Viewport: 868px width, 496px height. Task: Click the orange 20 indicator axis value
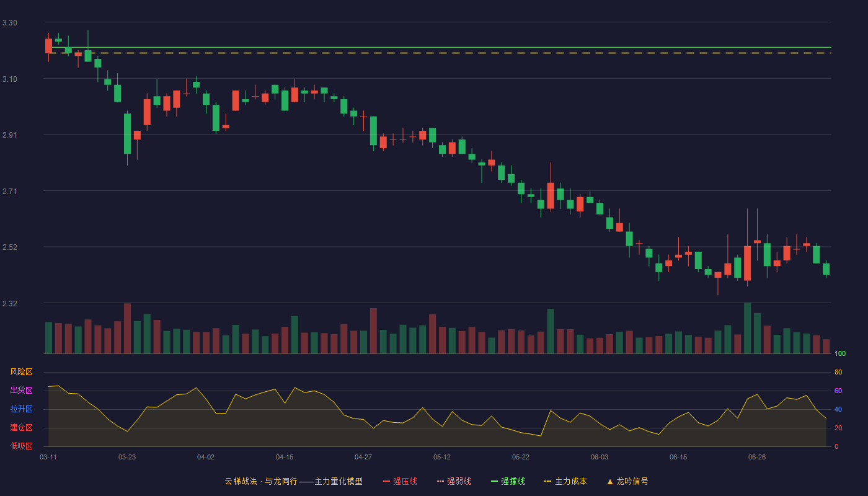[838, 428]
